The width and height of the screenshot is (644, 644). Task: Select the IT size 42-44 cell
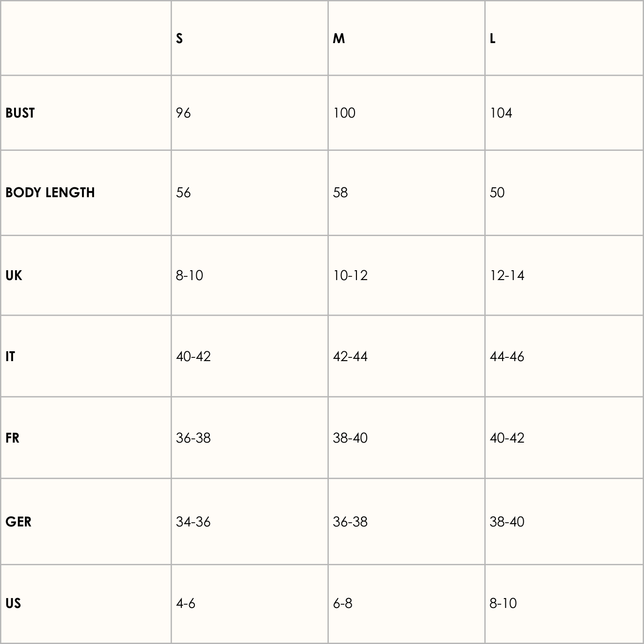click(x=350, y=356)
